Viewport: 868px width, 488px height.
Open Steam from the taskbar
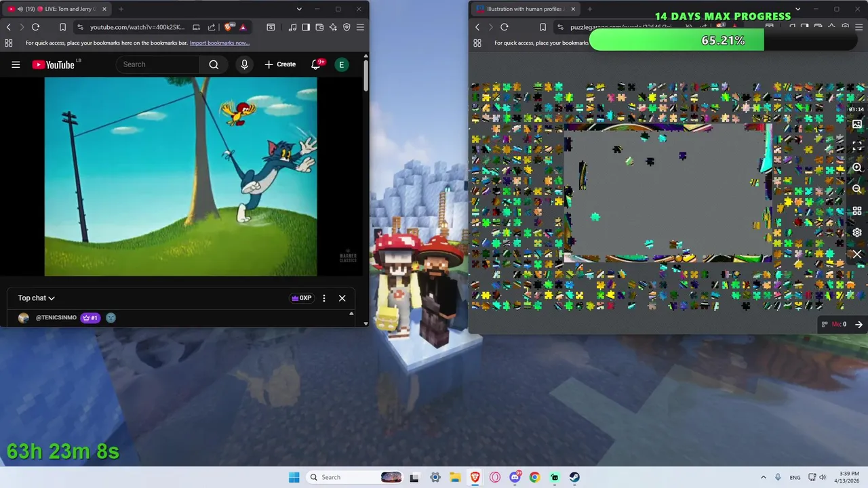pyautogui.click(x=574, y=477)
